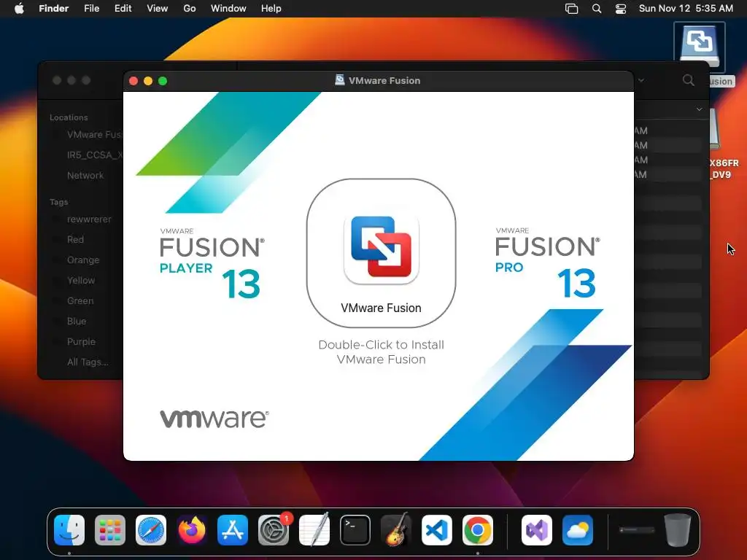This screenshot has width=747, height=560.
Task: Open System Settings from the Dock
Action: point(274,530)
